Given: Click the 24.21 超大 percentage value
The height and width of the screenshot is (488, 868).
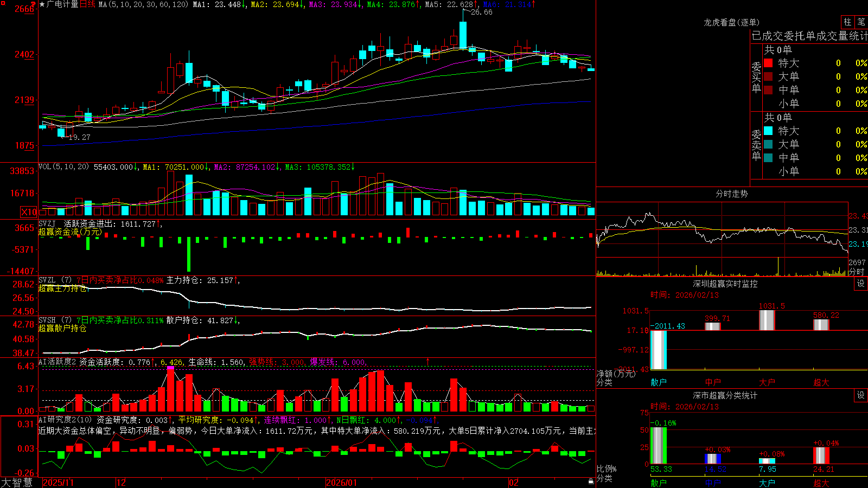Looking at the screenshot, I should (x=824, y=469).
